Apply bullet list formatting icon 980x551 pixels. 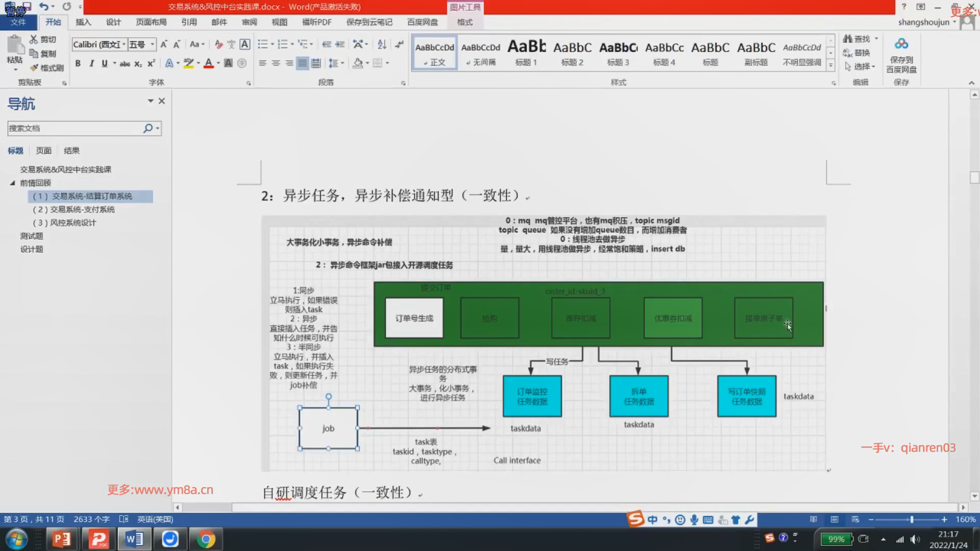[262, 44]
